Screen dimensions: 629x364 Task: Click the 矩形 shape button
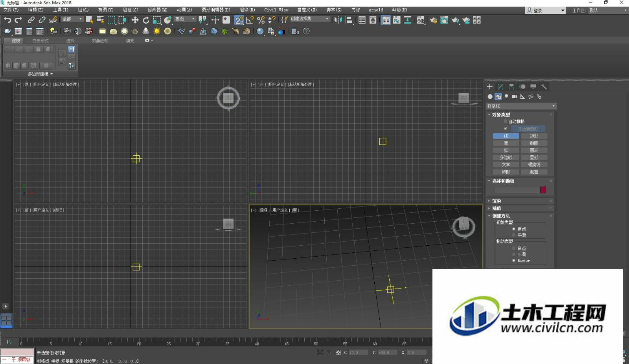coord(534,136)
